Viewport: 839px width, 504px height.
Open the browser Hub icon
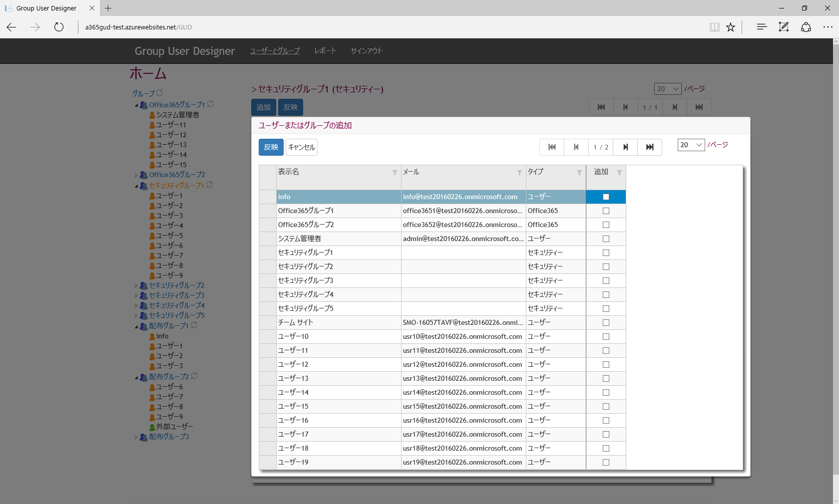coord(762,27)
